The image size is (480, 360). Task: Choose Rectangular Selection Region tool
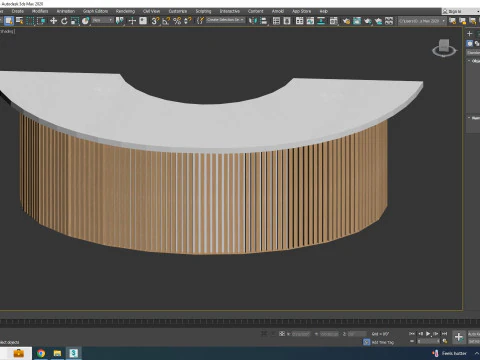point(30,21)
